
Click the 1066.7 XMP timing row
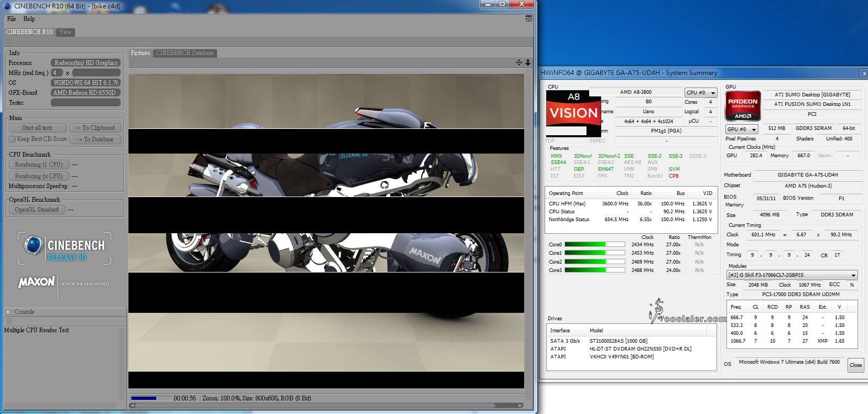click(791, 341)
